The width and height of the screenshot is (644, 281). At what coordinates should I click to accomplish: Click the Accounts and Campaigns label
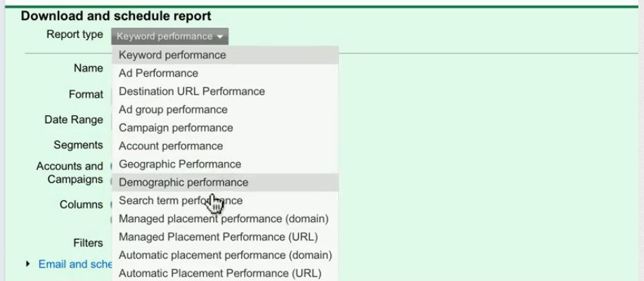tap(70, 173)
